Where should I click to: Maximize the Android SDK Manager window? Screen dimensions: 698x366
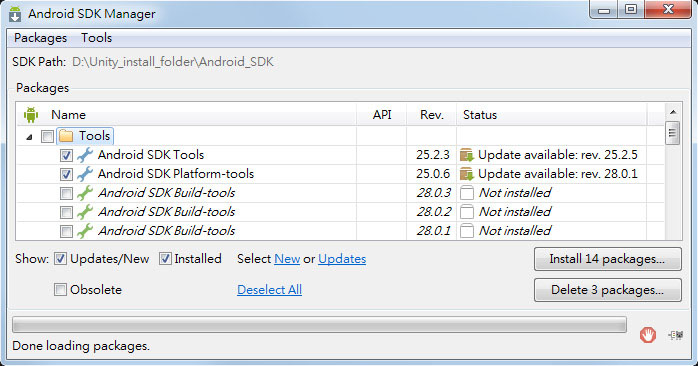click(631, 9)
